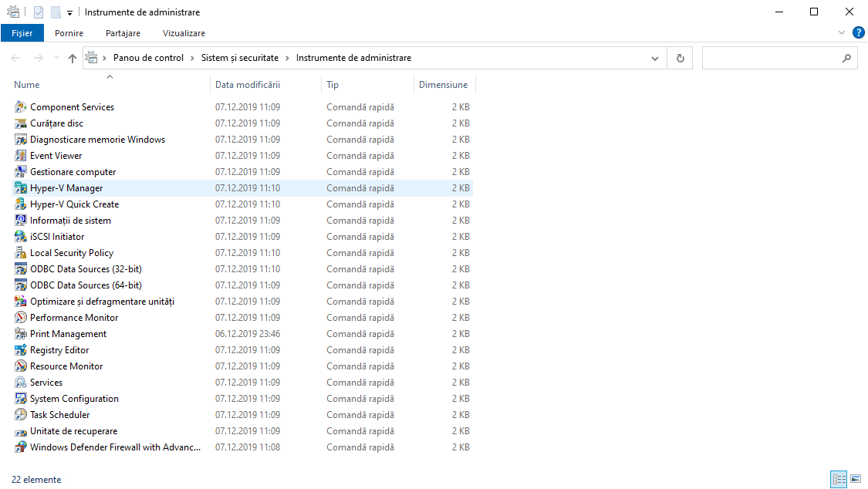Open the address bar history dropdown
This screenshot has height=489, width=868.
click(655, 58)
